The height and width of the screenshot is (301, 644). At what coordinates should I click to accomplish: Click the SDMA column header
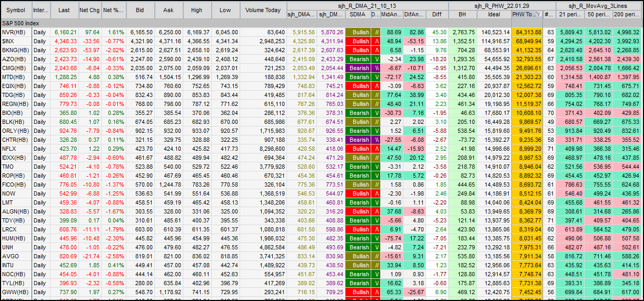coord(359,15)
